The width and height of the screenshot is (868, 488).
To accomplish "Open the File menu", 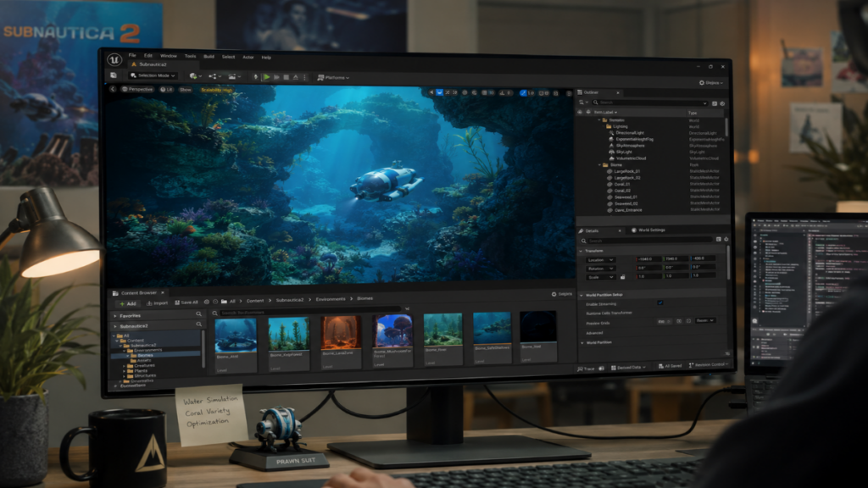I will (x=132, y=55).
